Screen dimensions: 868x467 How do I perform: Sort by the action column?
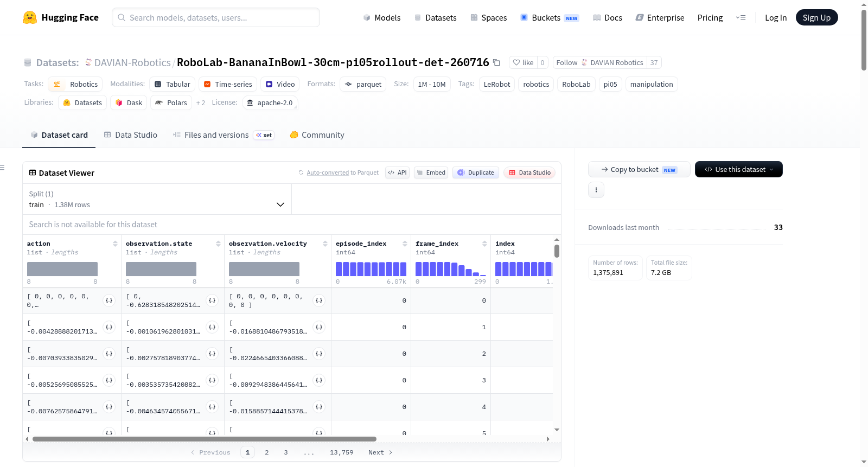point(115,244)
